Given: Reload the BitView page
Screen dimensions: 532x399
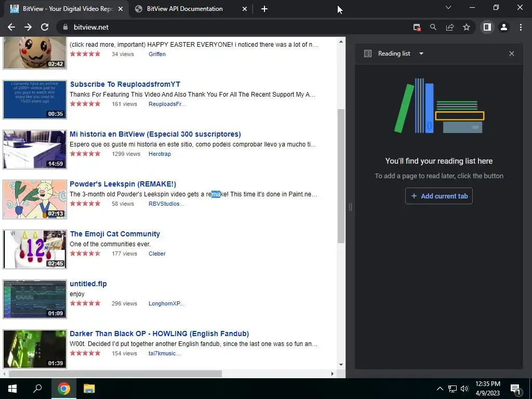Looking at the screenshot, I should click(x=45, y=27).
